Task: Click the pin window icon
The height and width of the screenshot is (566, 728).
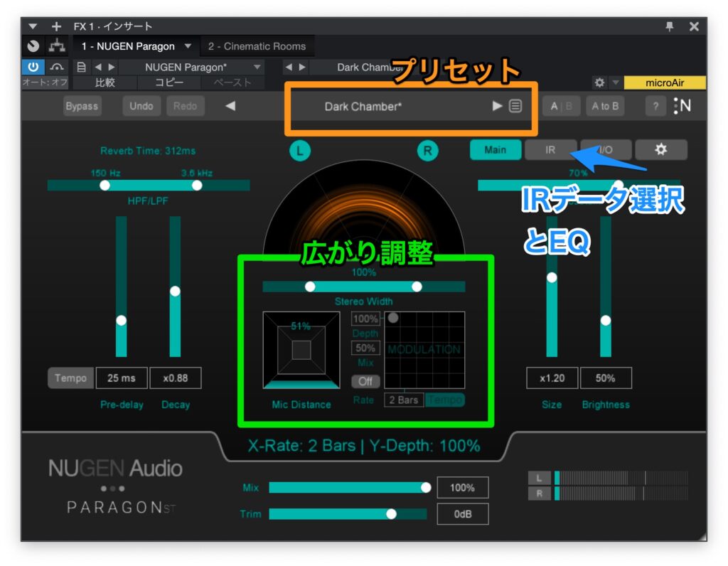Action: pos(670,26)
